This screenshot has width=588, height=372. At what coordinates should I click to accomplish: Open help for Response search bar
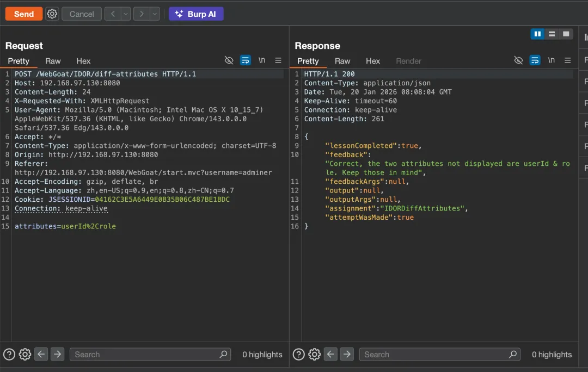[x=298, y=354]
